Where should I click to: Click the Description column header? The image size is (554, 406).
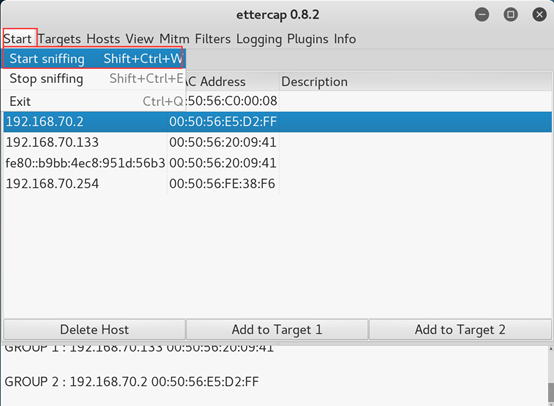pyautogui.click(x=416, y=82)
